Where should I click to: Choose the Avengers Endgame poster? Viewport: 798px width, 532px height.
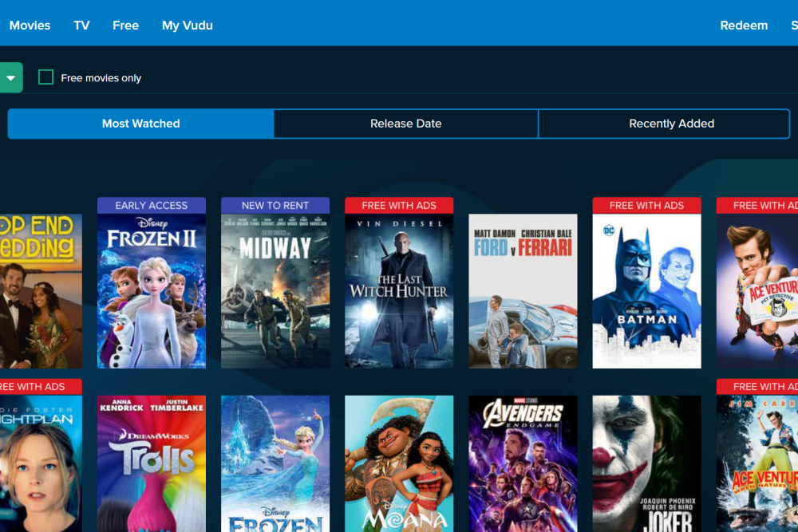click(523, 464)
